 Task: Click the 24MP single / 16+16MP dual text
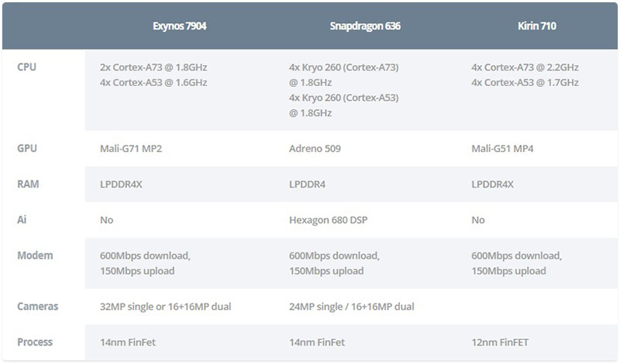[351, 307]
